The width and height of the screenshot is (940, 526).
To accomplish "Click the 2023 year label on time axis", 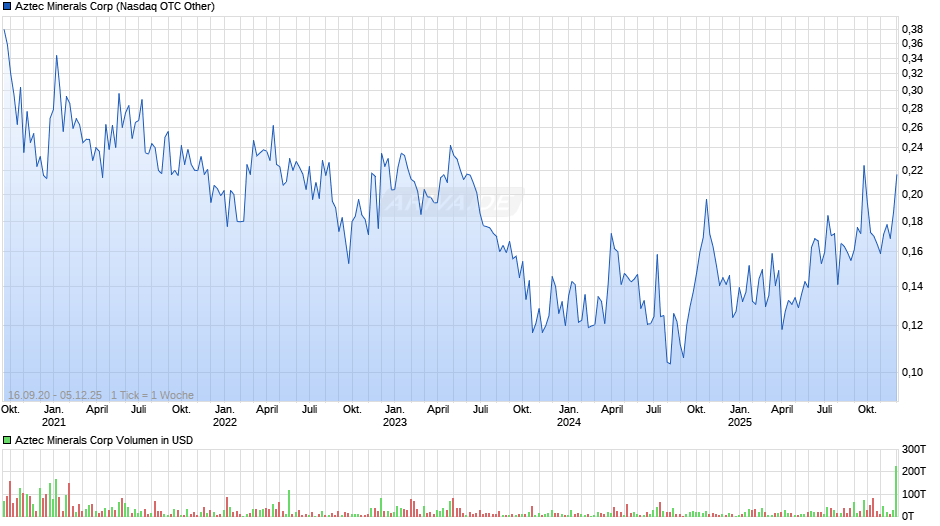I will tap(395, 422).
